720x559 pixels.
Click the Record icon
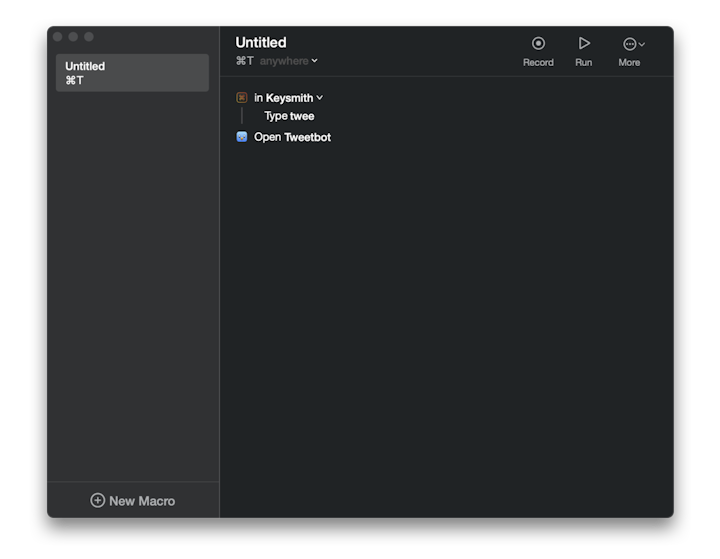click(x=538, y=44)
